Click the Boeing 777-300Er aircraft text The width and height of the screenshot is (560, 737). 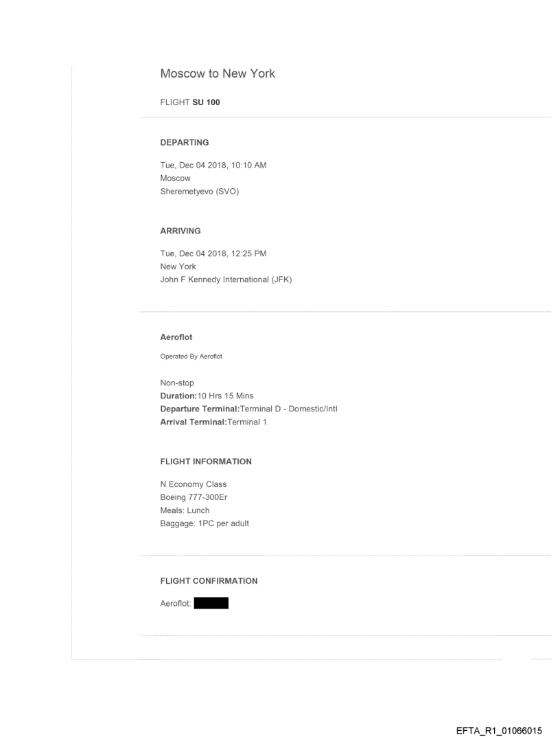point(193,497)
